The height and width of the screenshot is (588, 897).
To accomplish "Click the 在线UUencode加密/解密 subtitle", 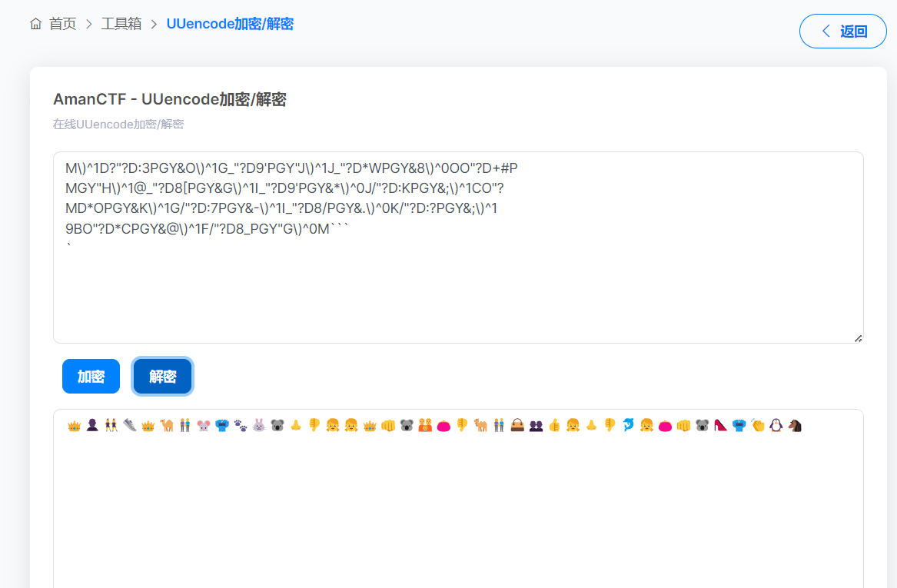I will (118, 124).
